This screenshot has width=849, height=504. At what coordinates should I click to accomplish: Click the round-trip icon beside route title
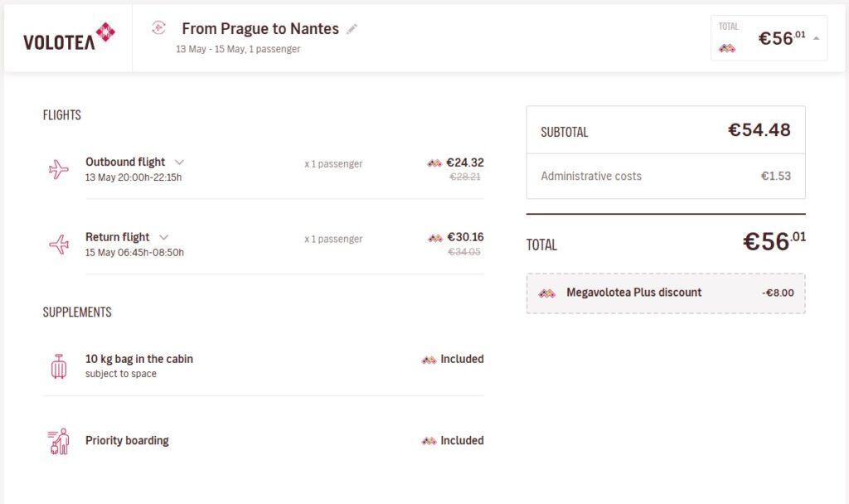click(159, 28)
